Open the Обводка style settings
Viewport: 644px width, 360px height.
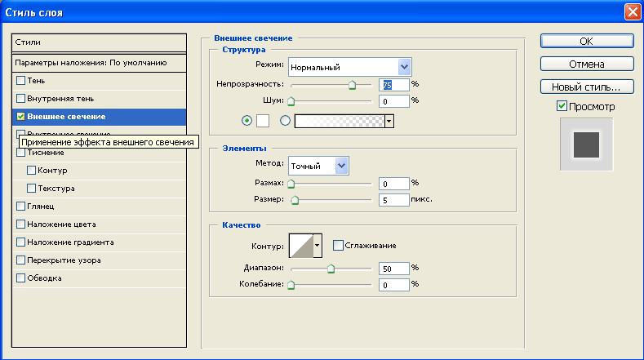tap(45, 278)
